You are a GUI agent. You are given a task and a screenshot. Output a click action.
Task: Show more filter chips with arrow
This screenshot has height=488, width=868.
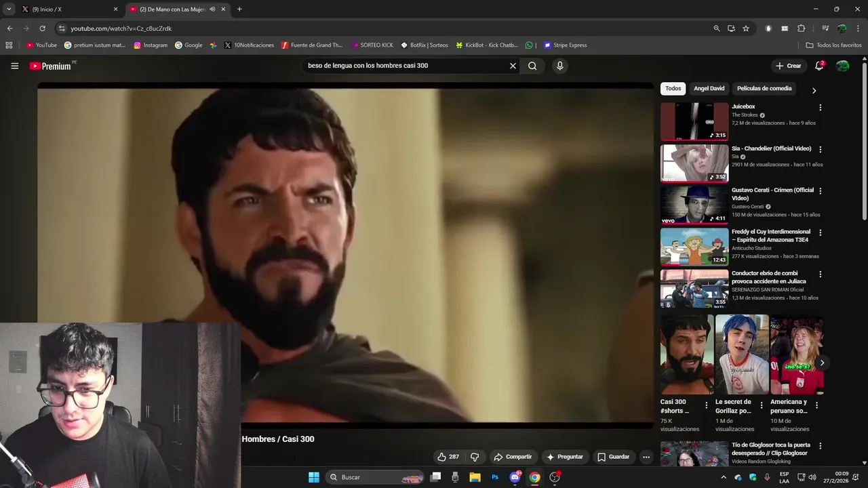tap(814, 90)
